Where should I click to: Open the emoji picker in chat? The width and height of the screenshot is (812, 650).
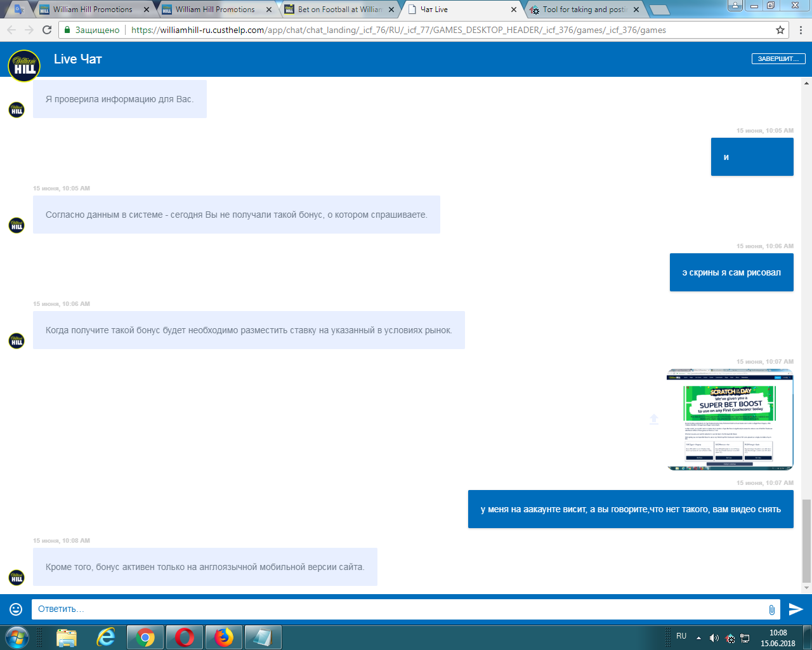tap(16, 609)
